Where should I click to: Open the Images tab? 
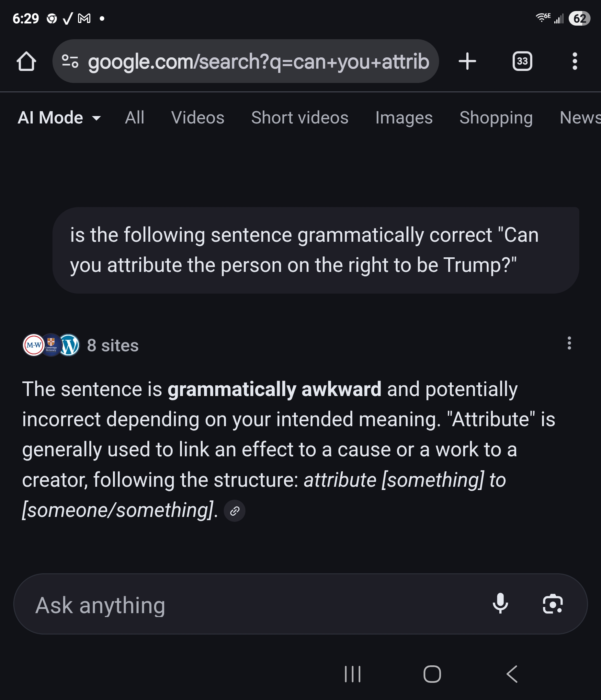[404, 118]
